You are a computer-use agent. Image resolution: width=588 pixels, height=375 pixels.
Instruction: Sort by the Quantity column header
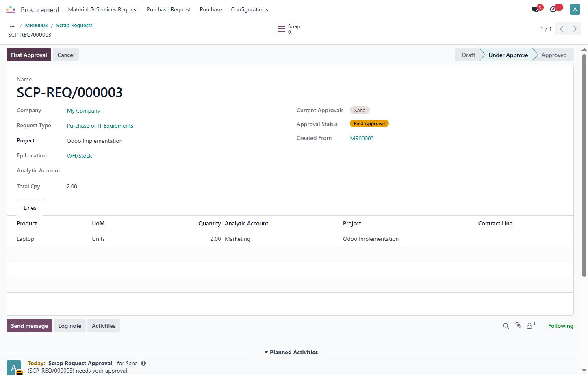pos(210,223)
